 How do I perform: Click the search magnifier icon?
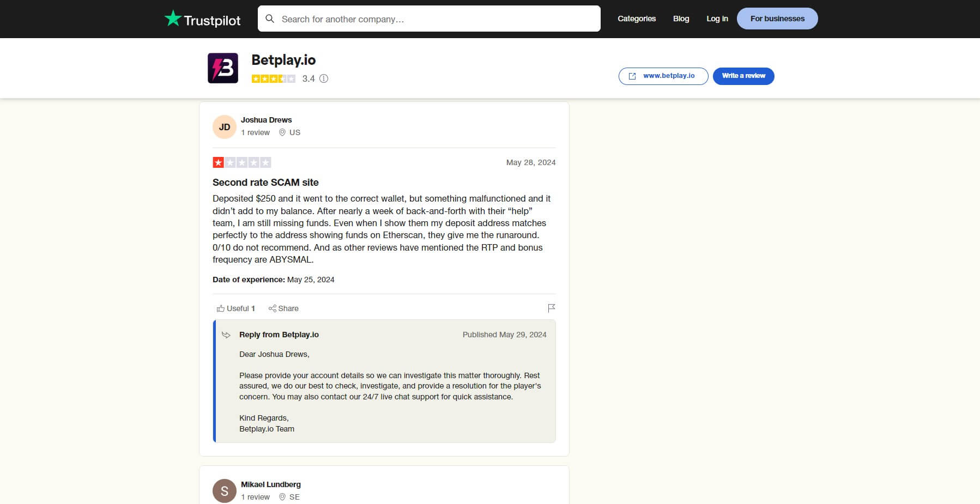click(x=270, y=19)
